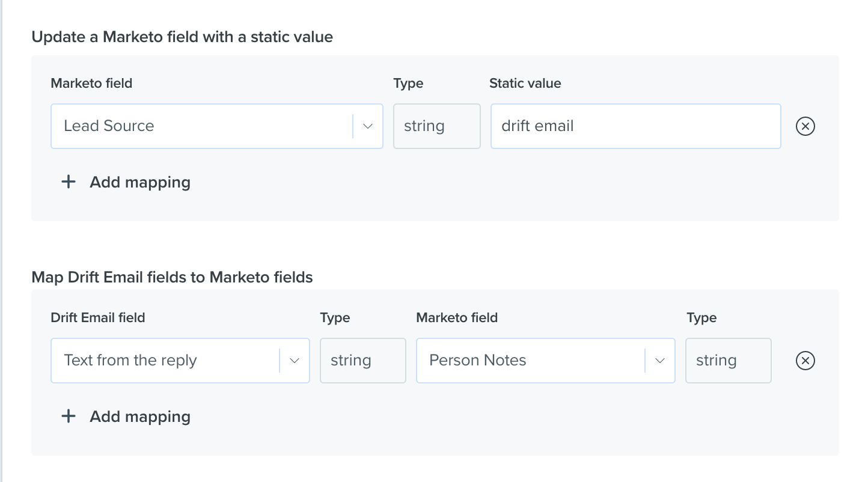Click the Static value column label

click(525, 84)
